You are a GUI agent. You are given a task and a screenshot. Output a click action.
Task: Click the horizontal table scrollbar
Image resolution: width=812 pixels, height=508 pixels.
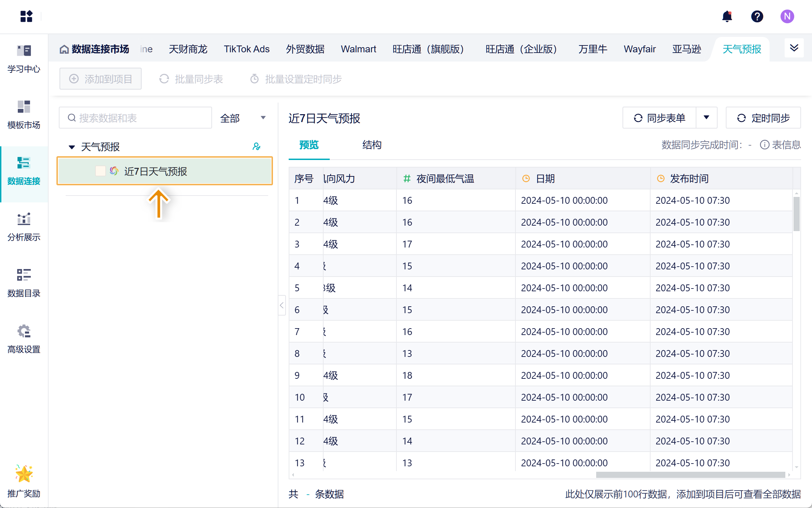(x=690, y=475)
